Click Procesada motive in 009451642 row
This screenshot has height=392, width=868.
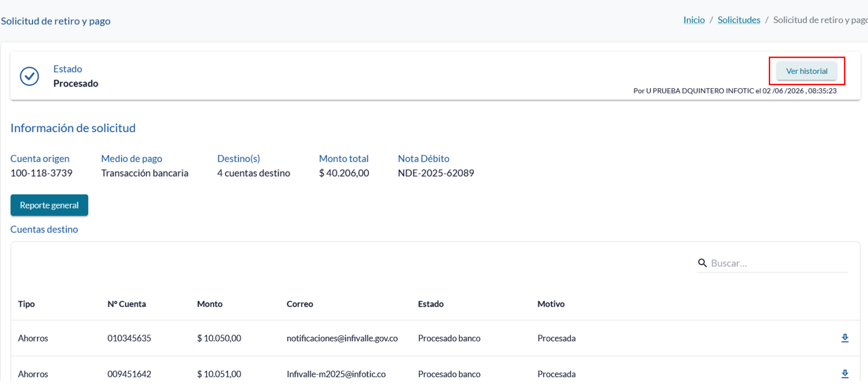556,374
